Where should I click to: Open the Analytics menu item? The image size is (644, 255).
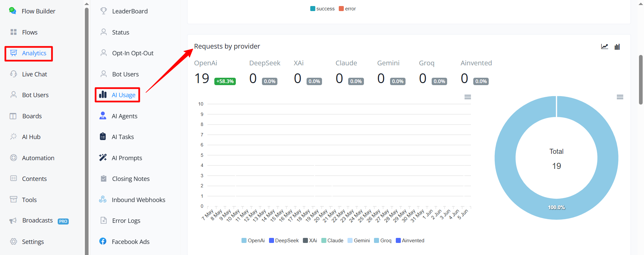29,53
